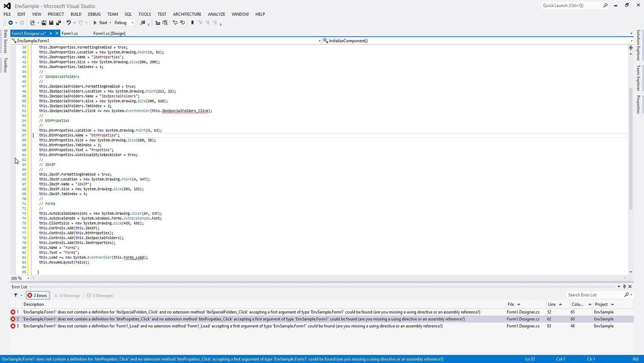Screen dimensions: 644x363
Task: Toggle a bookmark on the current line
Action: (192, 23)
